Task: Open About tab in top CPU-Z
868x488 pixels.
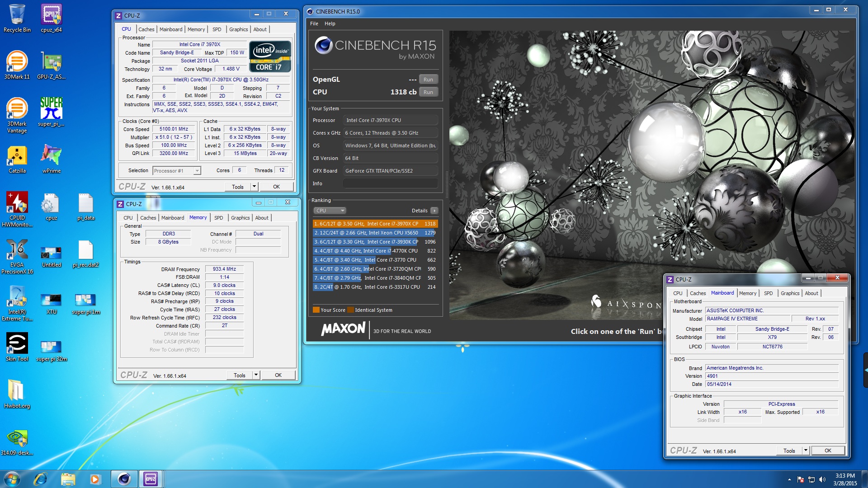Action: pos(260,29)
